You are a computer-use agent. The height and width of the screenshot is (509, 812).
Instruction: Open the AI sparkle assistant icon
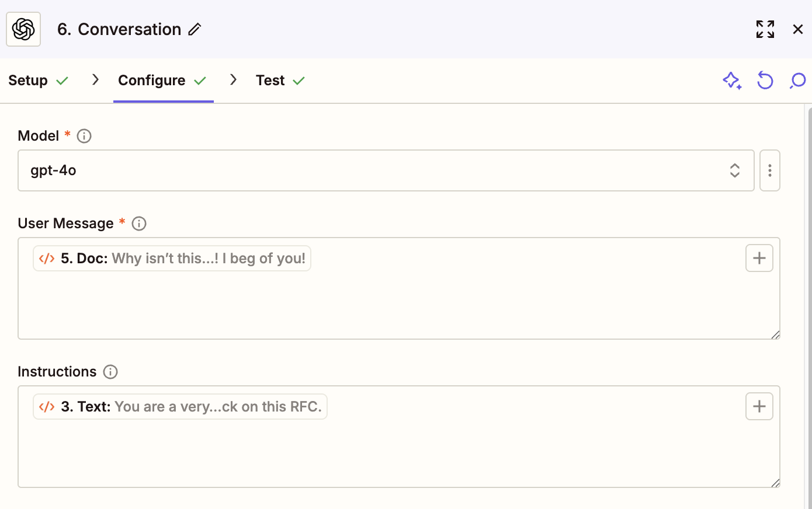(x=732, y=81)
